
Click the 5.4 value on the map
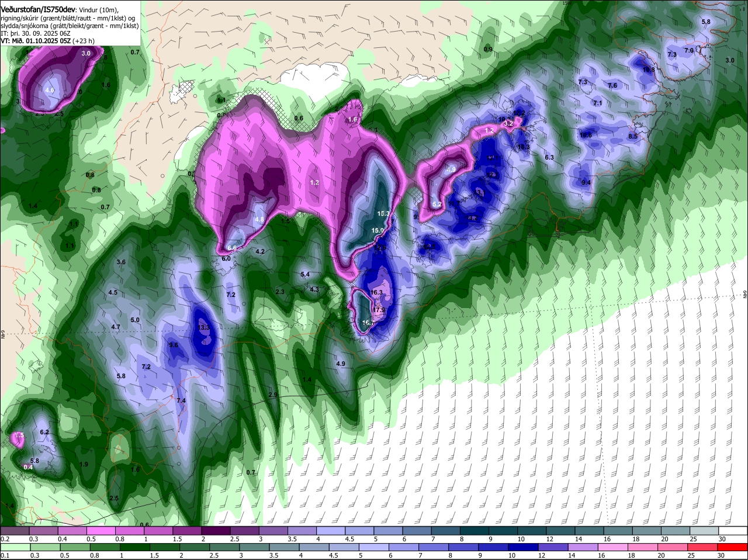[x=305, y=274]
